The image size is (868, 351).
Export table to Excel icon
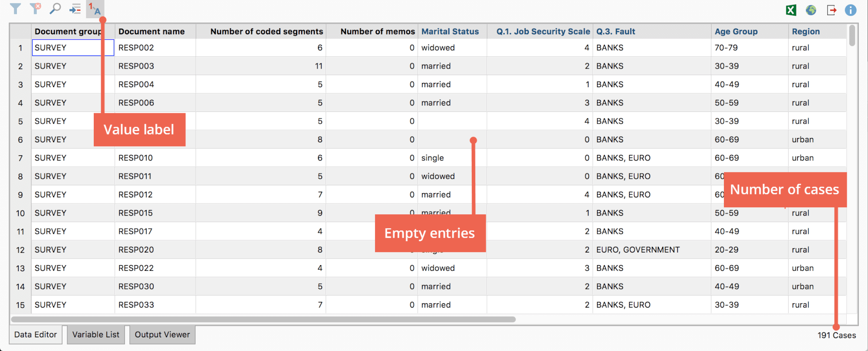(791, 10)
